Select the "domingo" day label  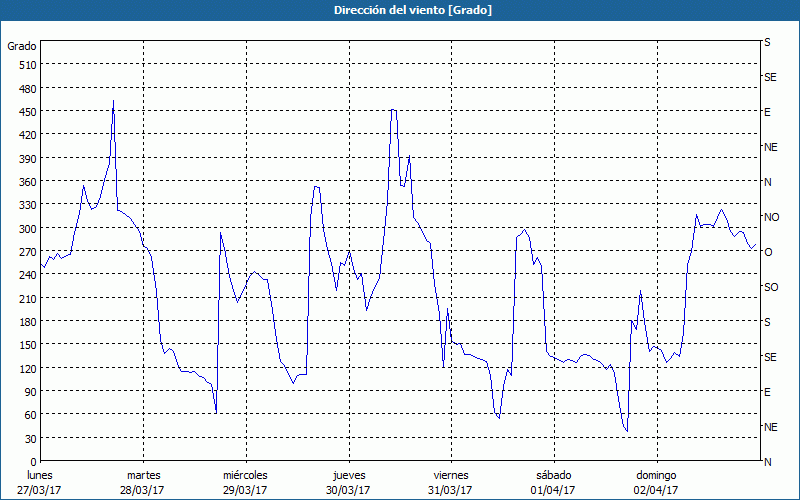(x=655, y=475)
